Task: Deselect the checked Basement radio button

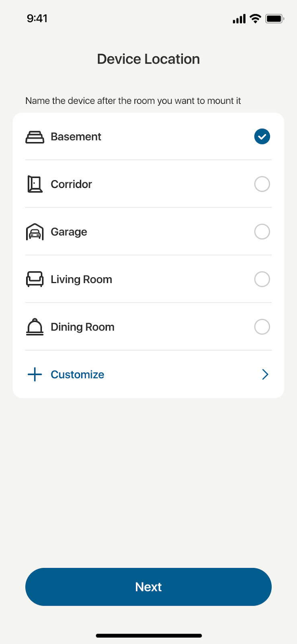Action: 262,137
